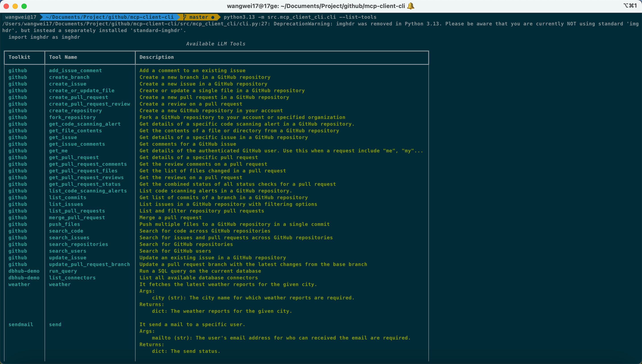Image resolution: width=642 pixels, height=364 pixels.
Task: Click the search_code tool name
Action: [66, 231]
